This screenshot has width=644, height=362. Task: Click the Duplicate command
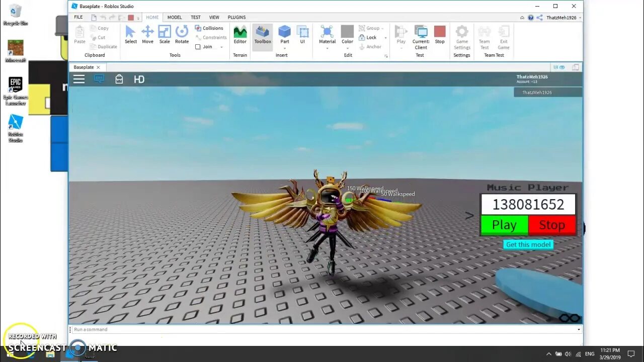tap(104, 47)
